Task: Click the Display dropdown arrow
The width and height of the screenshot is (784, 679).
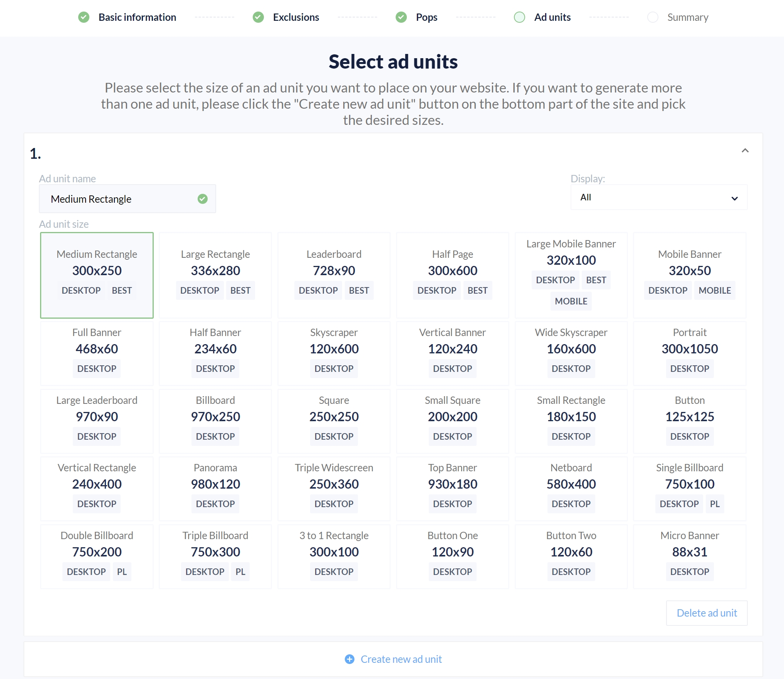Action: (x=734, y=198)
